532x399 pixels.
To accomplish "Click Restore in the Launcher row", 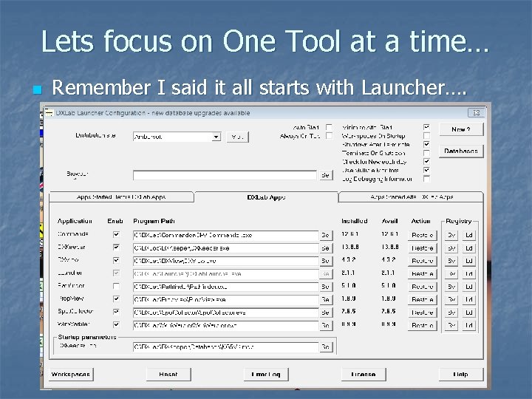I will click(423, 274).
